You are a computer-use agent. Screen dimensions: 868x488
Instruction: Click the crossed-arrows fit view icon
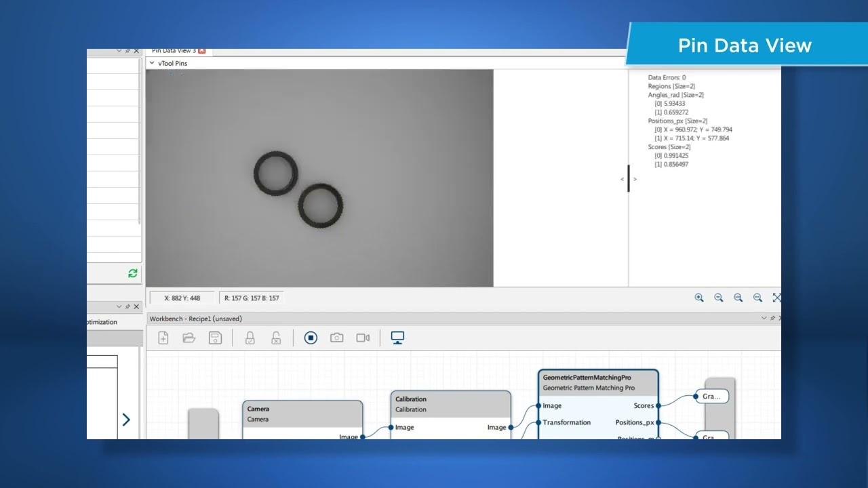(777, 298)
